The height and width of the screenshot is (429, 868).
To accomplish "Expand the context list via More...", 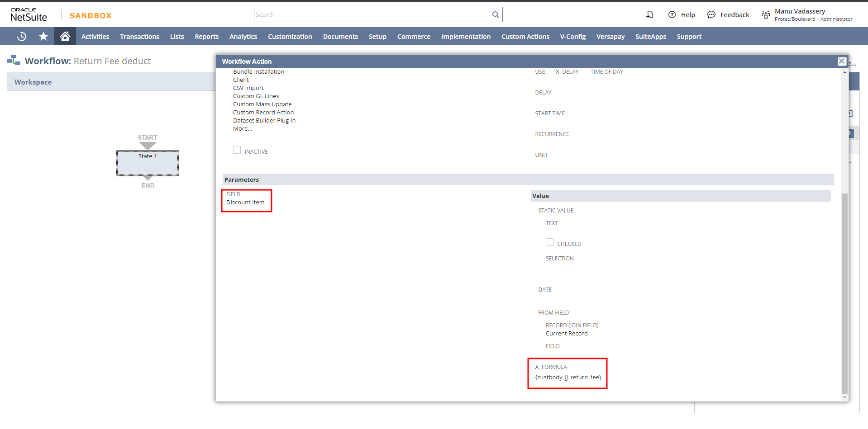I will (x=243, y=129).
